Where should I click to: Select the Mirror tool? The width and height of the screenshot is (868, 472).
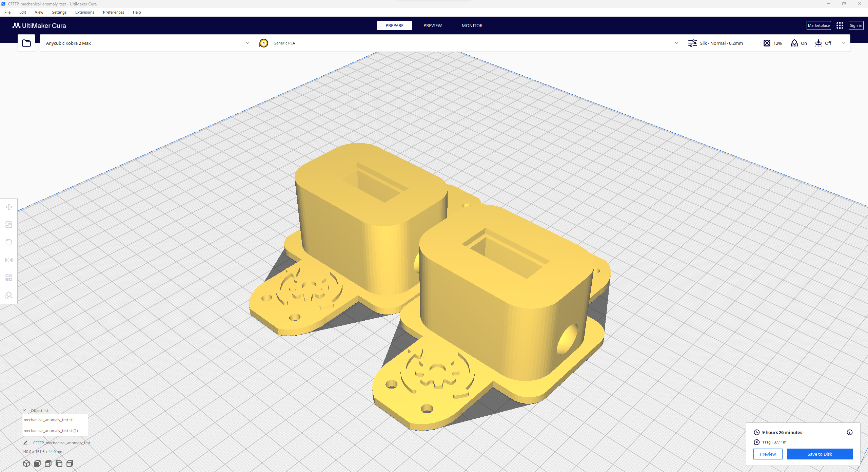9,260
